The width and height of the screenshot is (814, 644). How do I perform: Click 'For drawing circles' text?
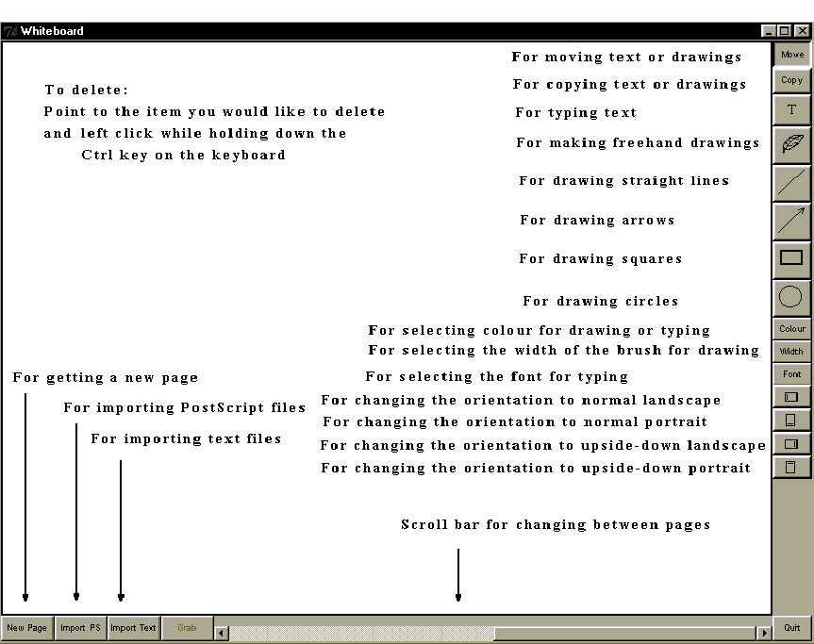coord(601,301)
